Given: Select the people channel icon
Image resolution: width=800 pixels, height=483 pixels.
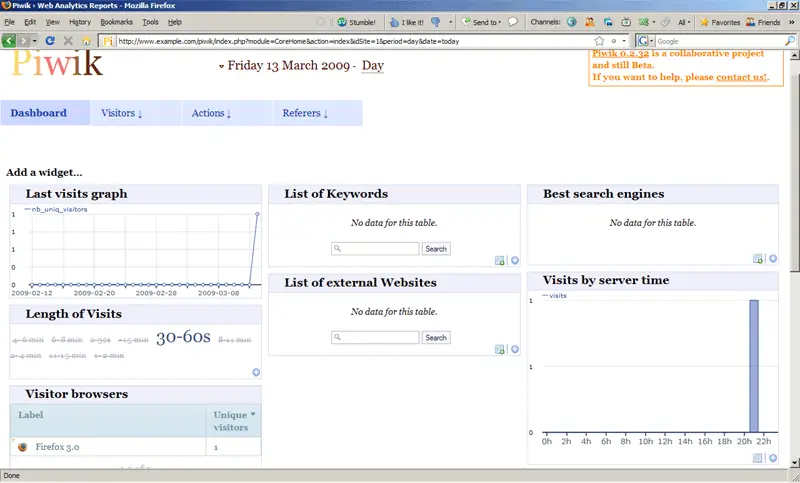Looking at the screenshot, I should [590, 22].
